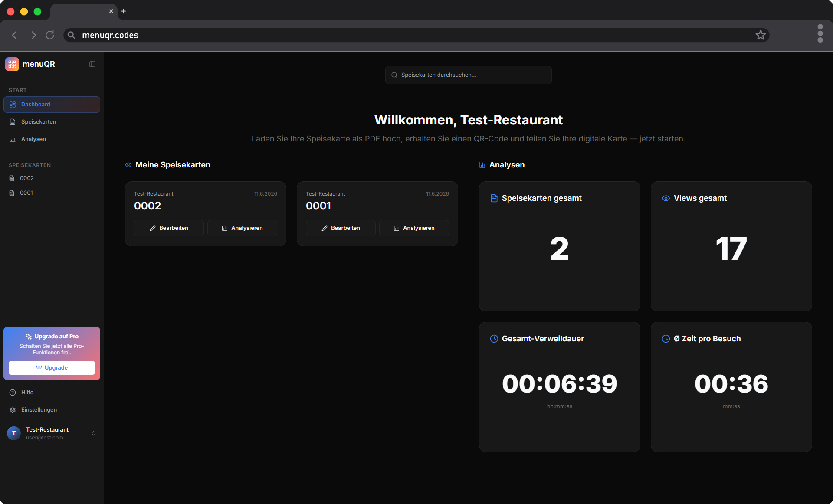Open the 0001 menu card title

pos(318,206)
